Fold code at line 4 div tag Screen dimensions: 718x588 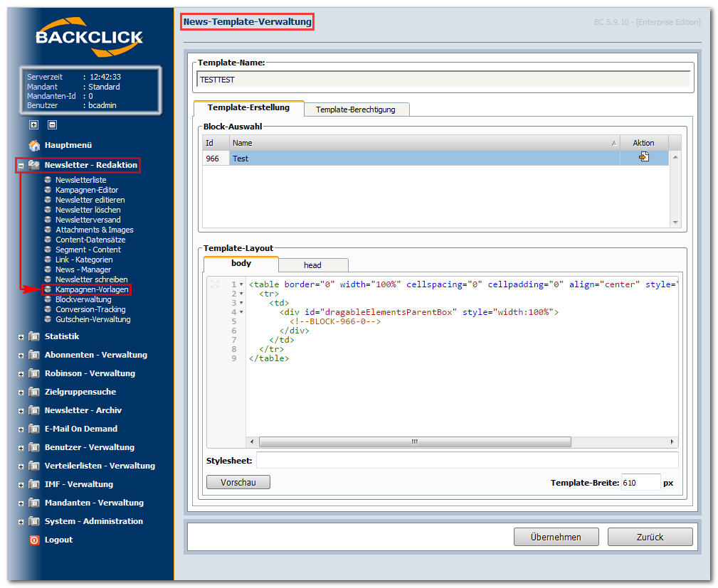click(241, 313)
